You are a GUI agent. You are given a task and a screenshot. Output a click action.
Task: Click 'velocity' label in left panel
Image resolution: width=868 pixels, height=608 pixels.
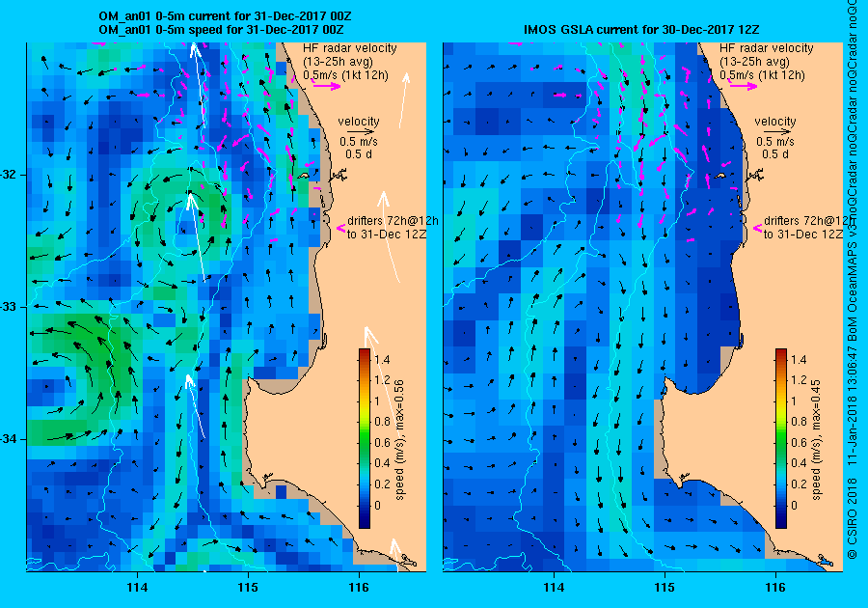(359, 122)
